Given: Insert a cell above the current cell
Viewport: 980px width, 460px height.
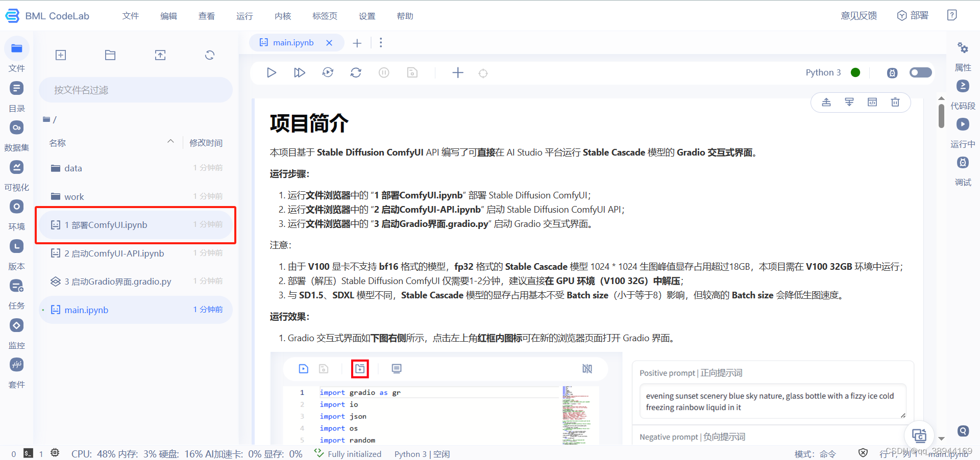Looking at the screenshot, I should pos(826,102).
